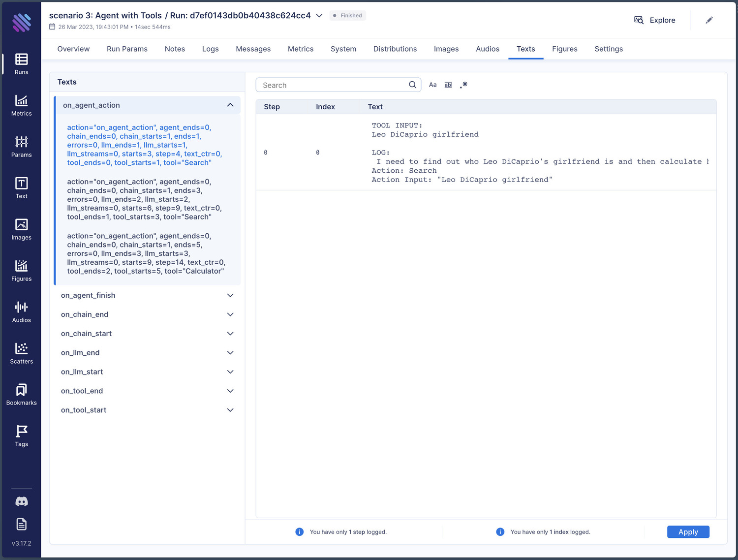Select the Texts tab

525,49
